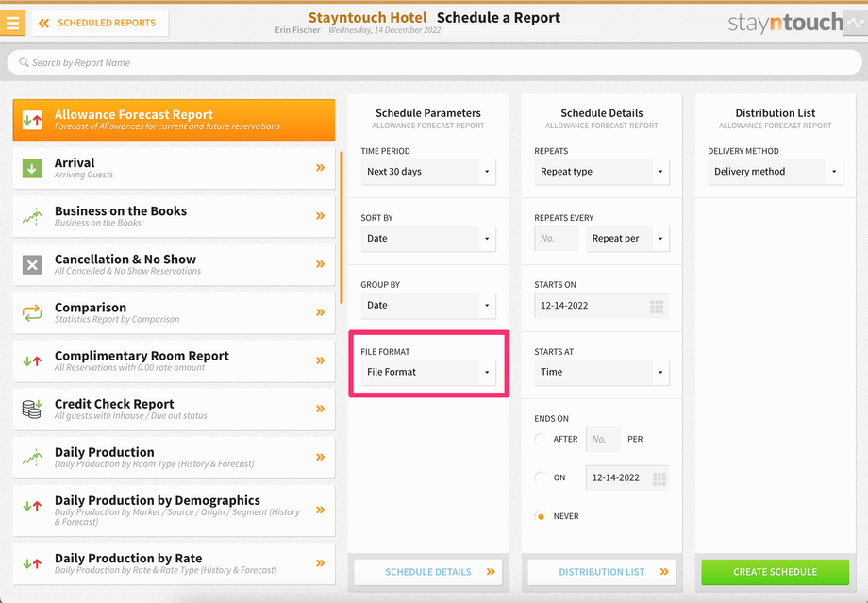Click the Search by Report Name field
This screenshot has width=868, height=603.
[434, 62]
